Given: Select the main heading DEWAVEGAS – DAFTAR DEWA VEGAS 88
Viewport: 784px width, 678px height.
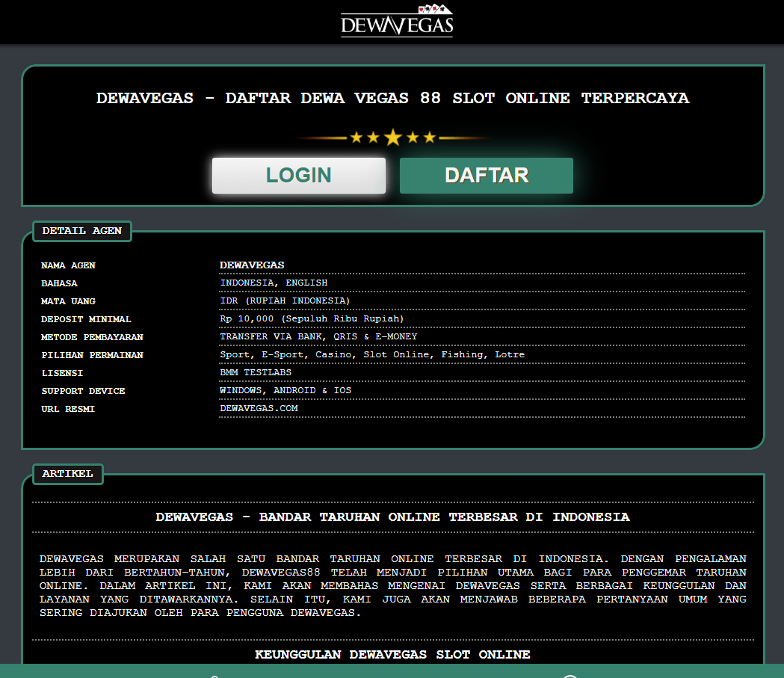Looking at the screenshot, I should point(392,98).
